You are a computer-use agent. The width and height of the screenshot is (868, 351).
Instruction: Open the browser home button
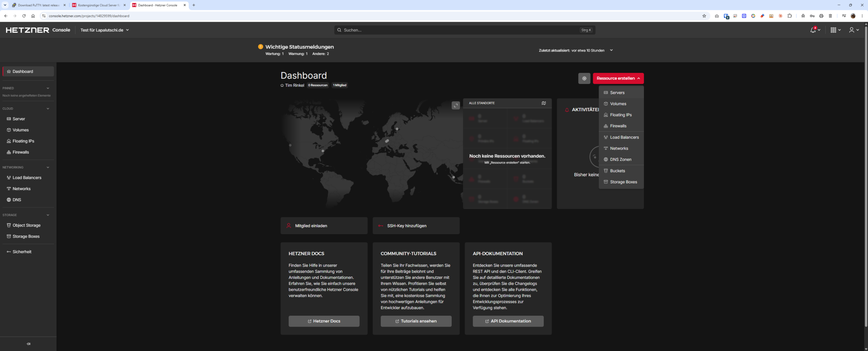click(x=33, y=16)
